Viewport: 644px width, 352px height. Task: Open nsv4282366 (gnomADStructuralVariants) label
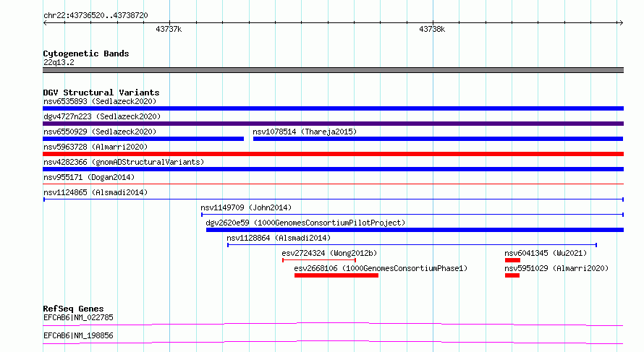(124, 162)
